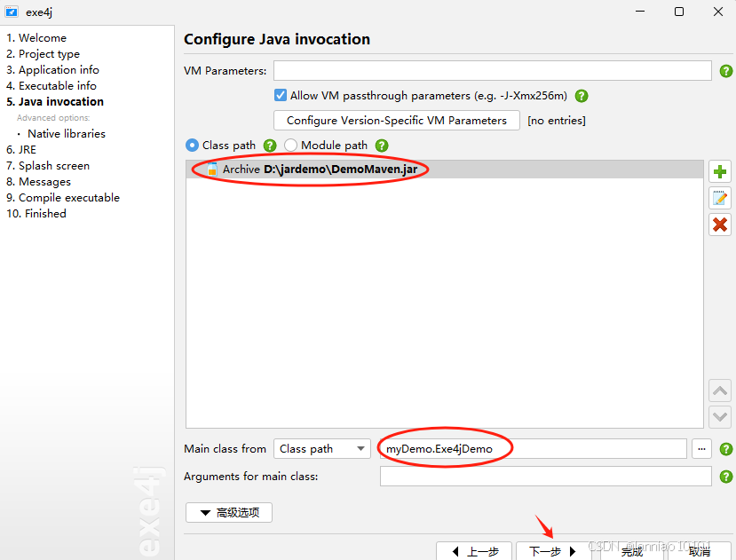The width and height of the screenshot is (736, 560).
Task: Go to step 10. Finished
Action: pyautogui.click(x=36, y=213)
